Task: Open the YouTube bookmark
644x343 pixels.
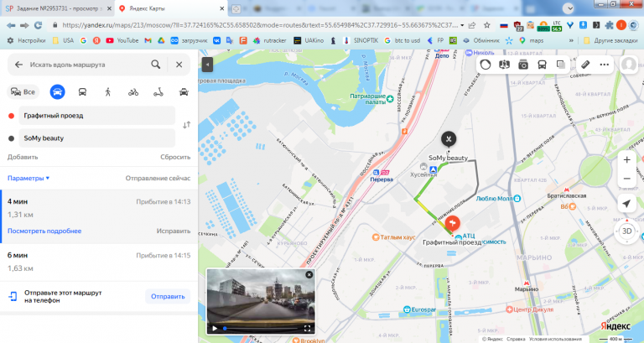Action: [x=122, y=40]
